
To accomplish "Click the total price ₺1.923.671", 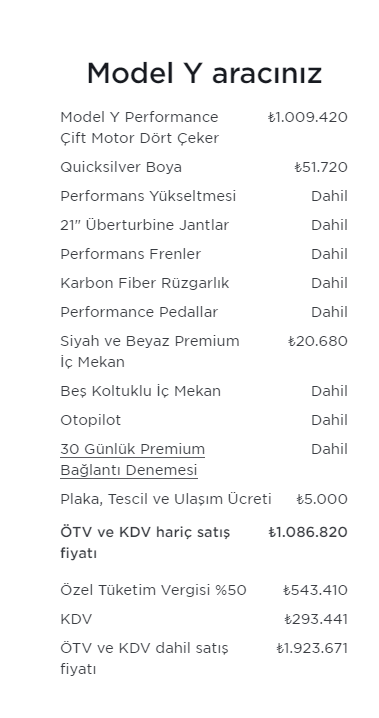I will pyautogui.click(x=312, y=648).
